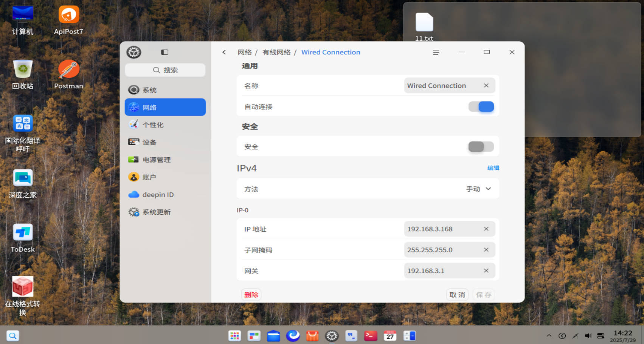Clear the subnet mask 255.255.255.0
This screenshot has width=644, height=344.
pyautogui.click(x=486, y=249)
